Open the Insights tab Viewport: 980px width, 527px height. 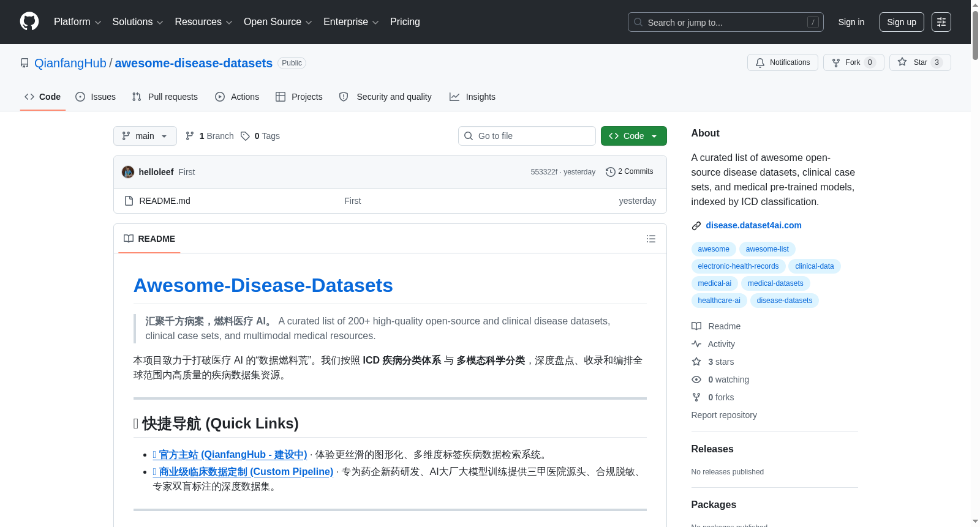coord(472,97)
